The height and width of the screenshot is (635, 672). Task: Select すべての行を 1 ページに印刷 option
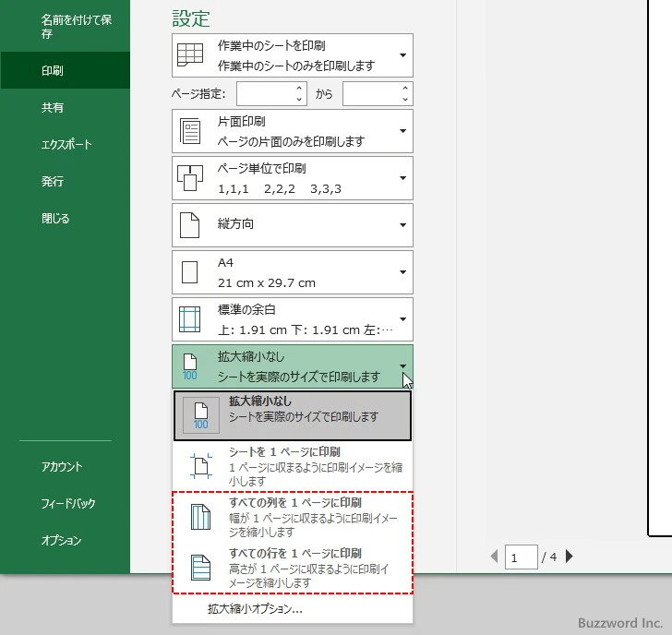(293, 568)
